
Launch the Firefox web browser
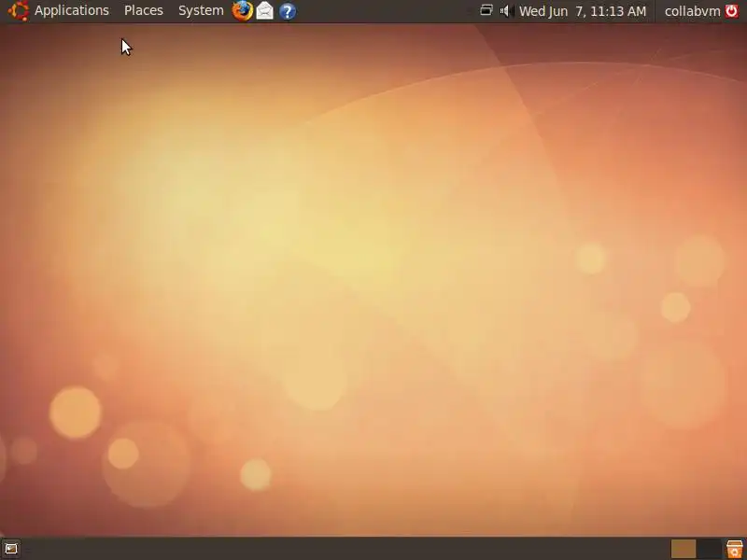pos(242,10)
